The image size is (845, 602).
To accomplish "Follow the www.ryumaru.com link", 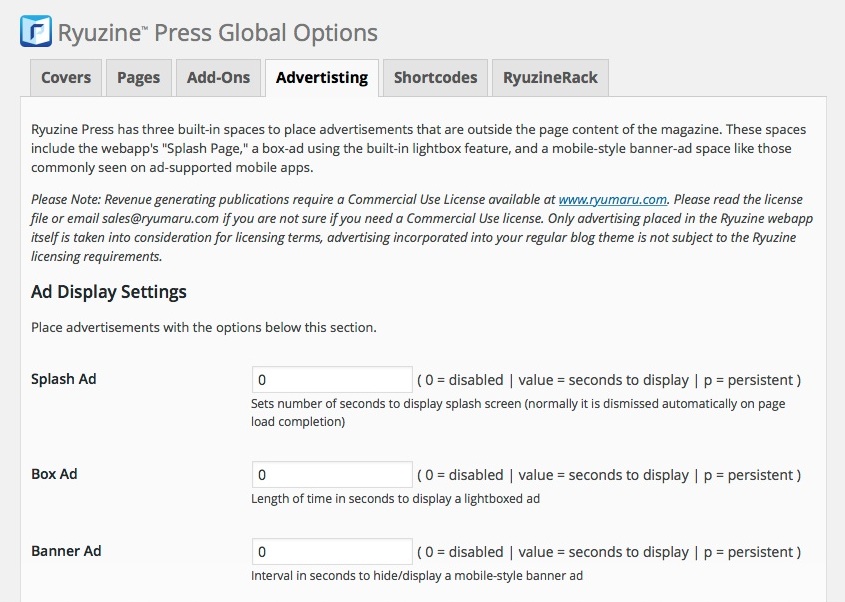I will (612, 200).
